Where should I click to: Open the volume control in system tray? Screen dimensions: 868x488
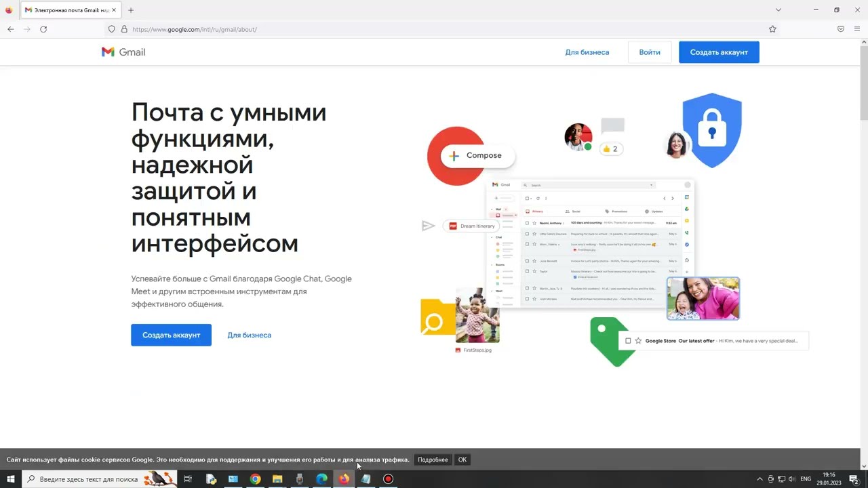point(792,479)
